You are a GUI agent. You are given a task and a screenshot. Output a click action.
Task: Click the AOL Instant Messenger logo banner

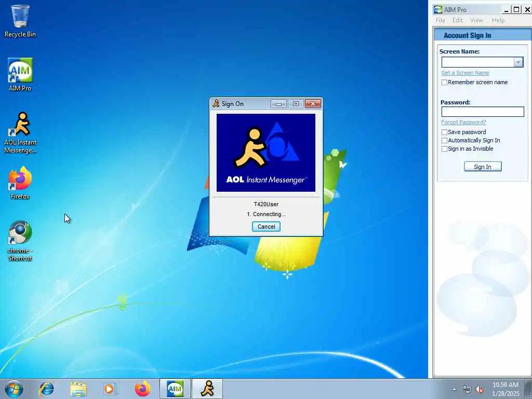tap(266, 153)
